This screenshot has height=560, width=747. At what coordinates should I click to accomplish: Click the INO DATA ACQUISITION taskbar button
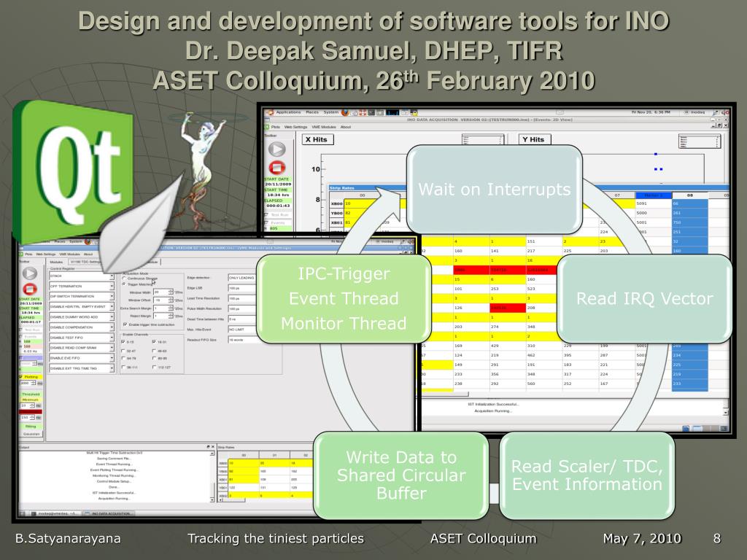(x=109, y=514)
